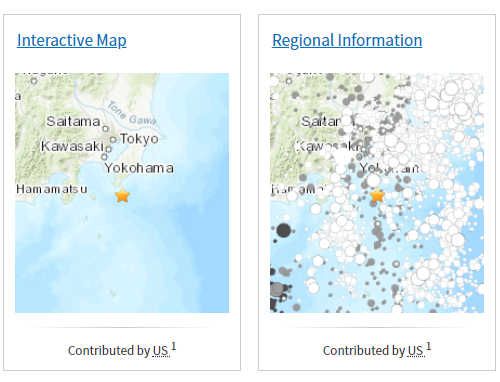The image size is (500, 382).
Task: Select the Tokyo city marker circle
Action: pyautogui.click(x=113, y=139)
